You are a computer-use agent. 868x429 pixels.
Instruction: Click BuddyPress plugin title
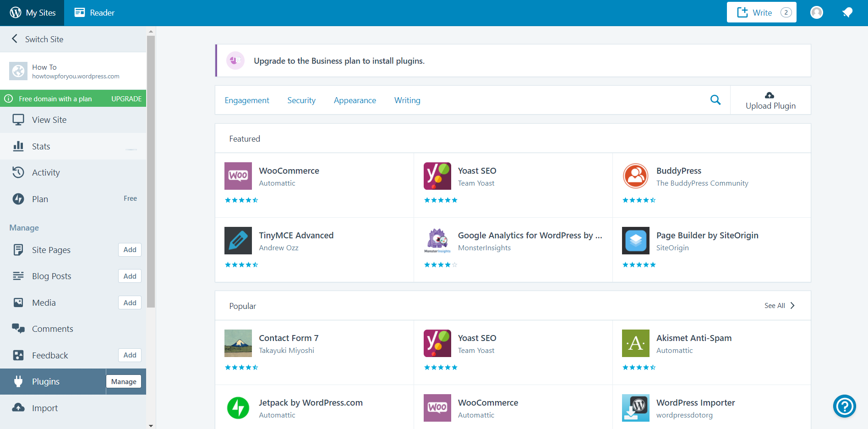(x=679, y=170)
